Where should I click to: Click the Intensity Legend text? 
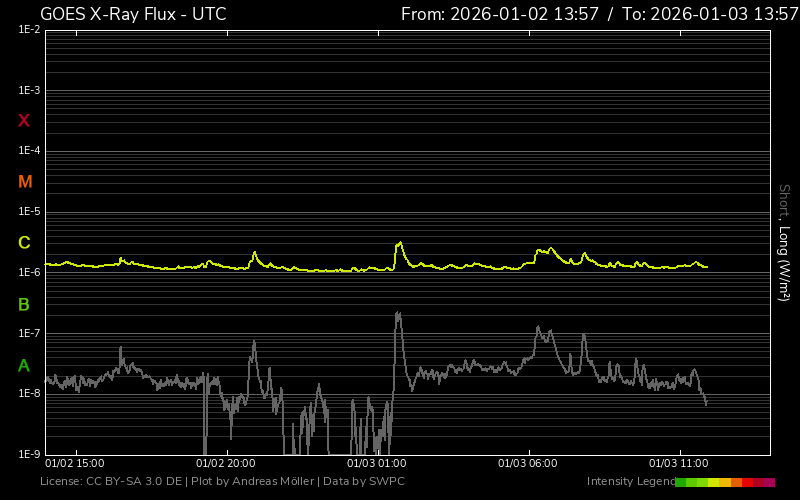coord(629,482)
